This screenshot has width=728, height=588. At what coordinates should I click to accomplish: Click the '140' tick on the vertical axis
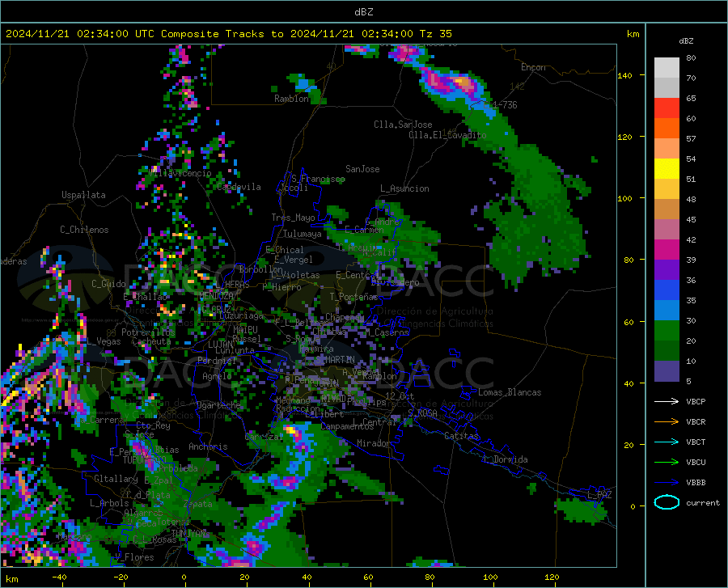(624, 75)
